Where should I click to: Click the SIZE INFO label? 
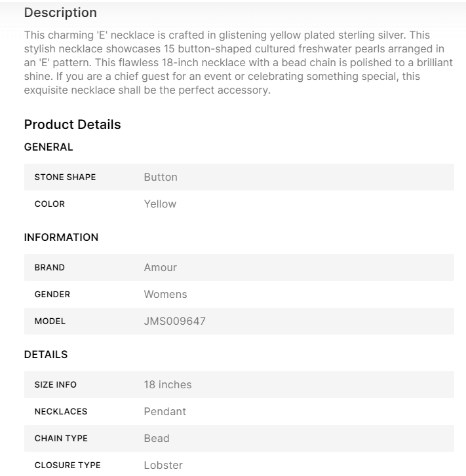pyautogui.click(x=56, y=384)
